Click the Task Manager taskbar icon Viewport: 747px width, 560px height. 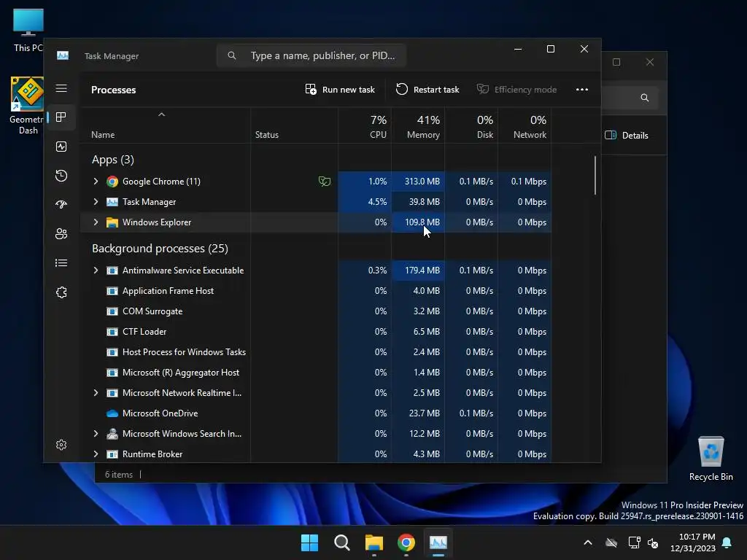438,542
